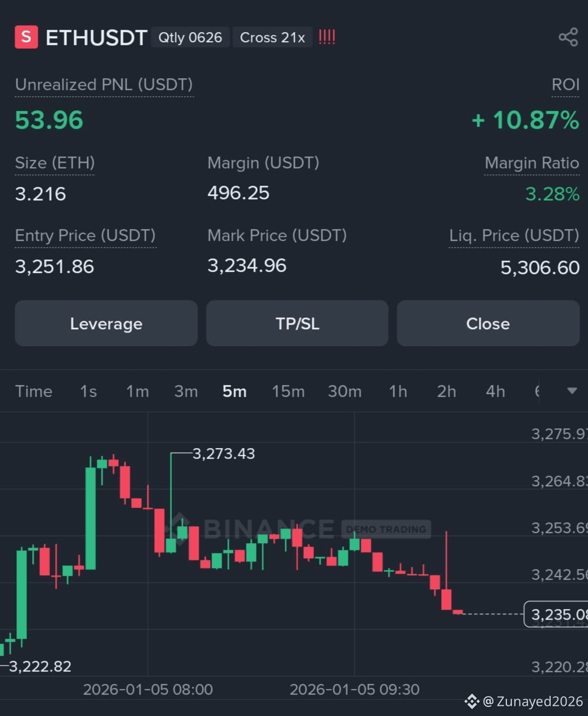Switch to the 2h interval

click(447, 391)
